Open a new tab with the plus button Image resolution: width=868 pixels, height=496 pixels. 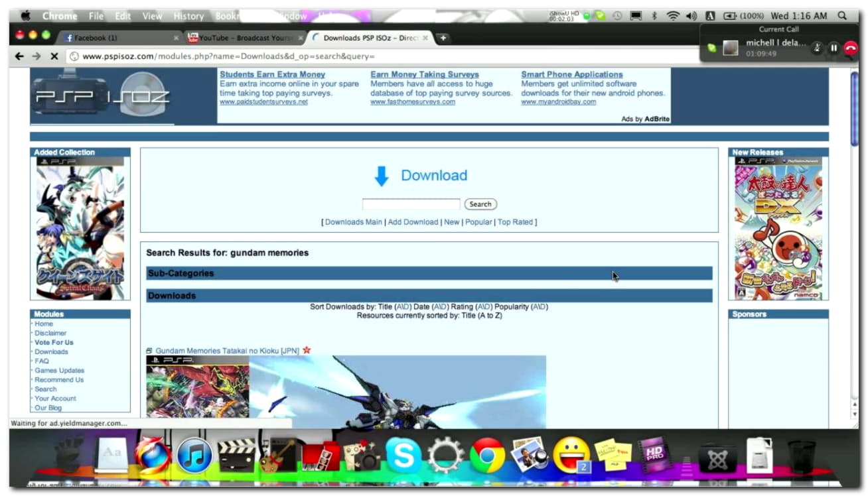(x=443, y=38)
